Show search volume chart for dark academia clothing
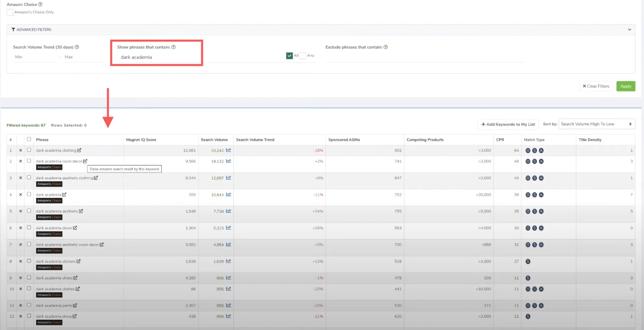 coord(228,150)
